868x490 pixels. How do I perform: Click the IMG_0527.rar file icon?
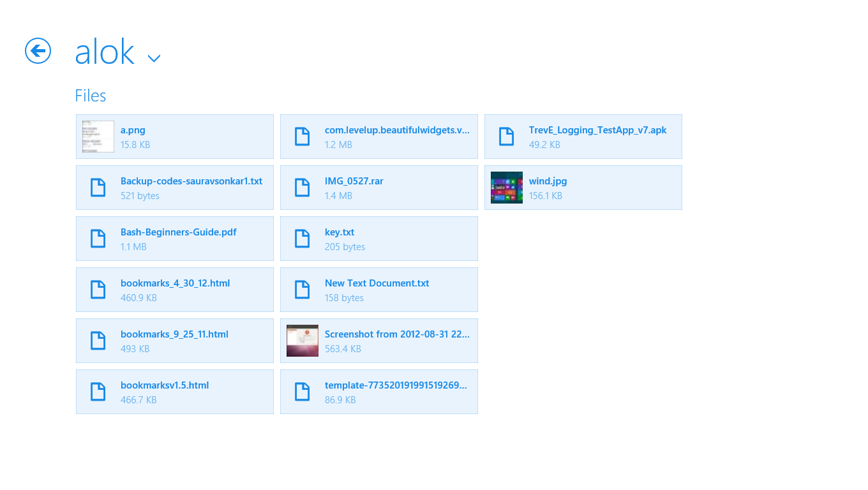pyautogui.click(x=302, y=188)
